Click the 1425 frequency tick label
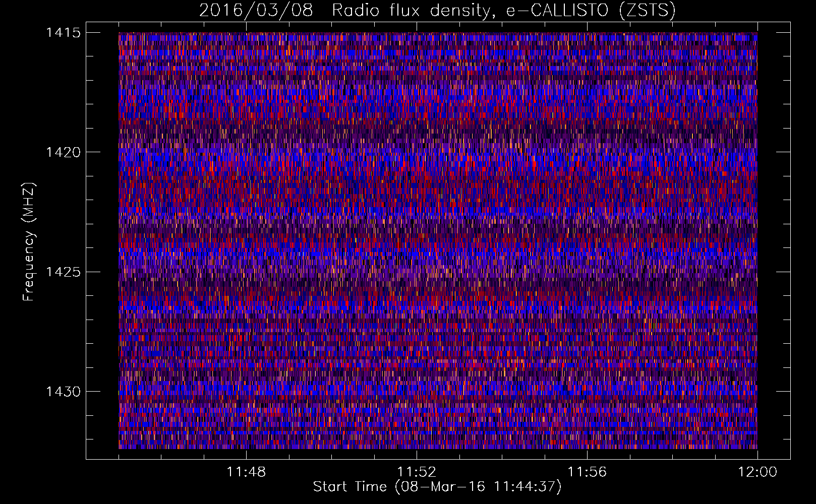The height and width of the screenshot is (504, 816). (x=63, y=272)
